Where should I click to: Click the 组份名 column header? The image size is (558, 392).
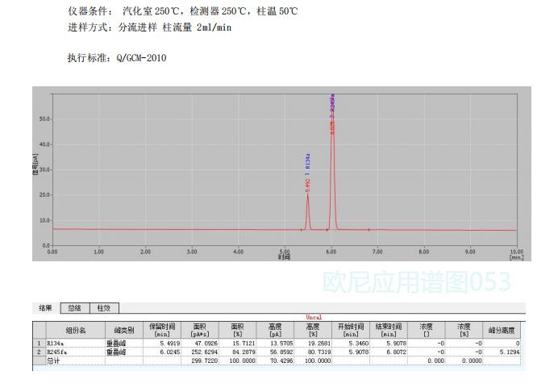(75, 330)
